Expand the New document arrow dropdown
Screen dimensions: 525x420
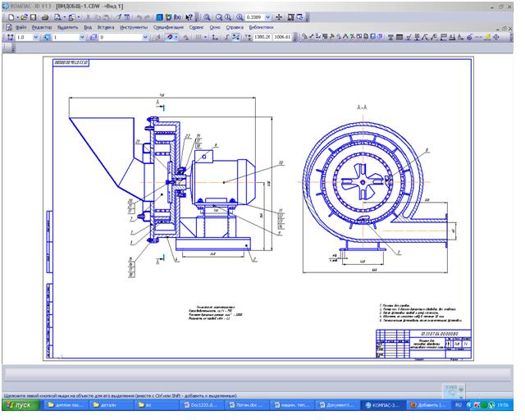(18, 17)
